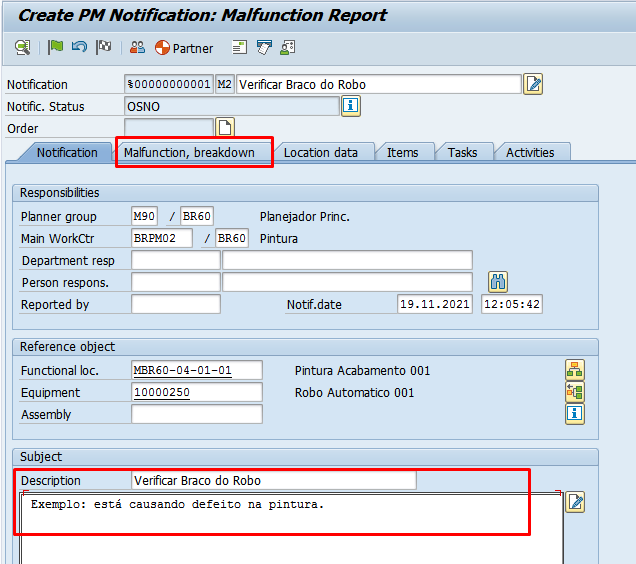Click the status info icon beside OSNO
Screen dimensions: 636x564
click(x=351, y=106)
